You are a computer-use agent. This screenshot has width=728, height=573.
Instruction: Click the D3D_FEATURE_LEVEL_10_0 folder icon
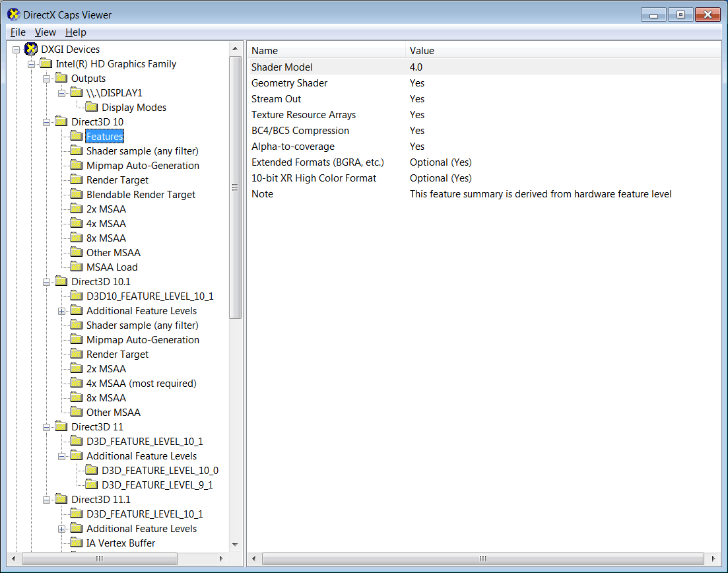click(92, 471)
